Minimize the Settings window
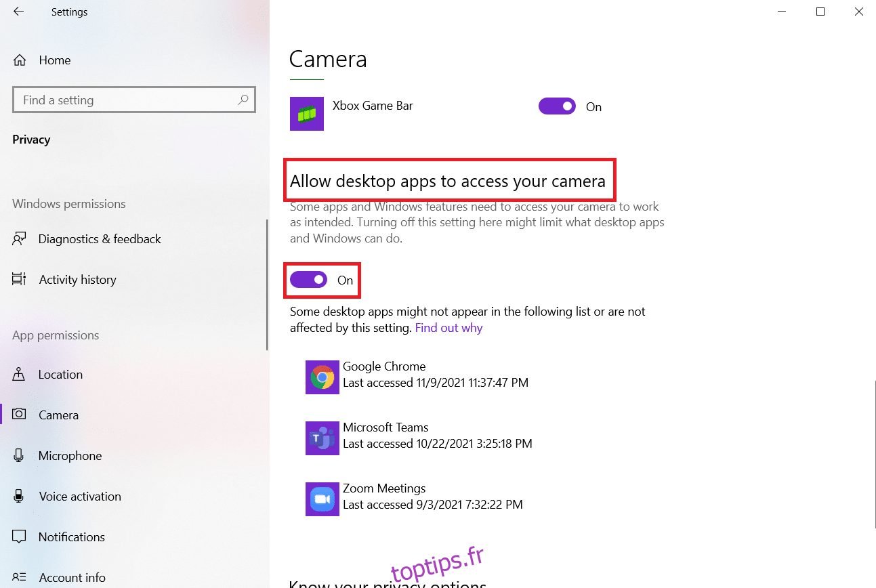Screen dimensions: 876x588 point(783,12)
